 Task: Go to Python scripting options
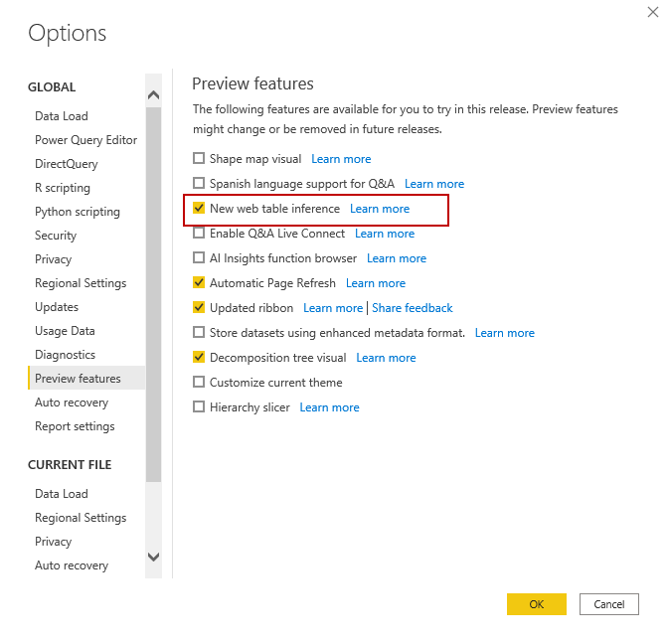[77, 212]
